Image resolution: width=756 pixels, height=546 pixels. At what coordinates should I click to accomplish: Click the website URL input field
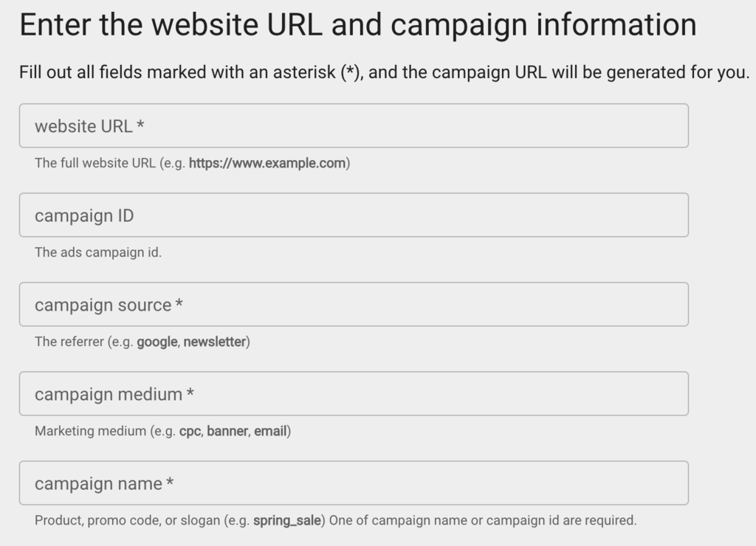(x=354, y=125)
